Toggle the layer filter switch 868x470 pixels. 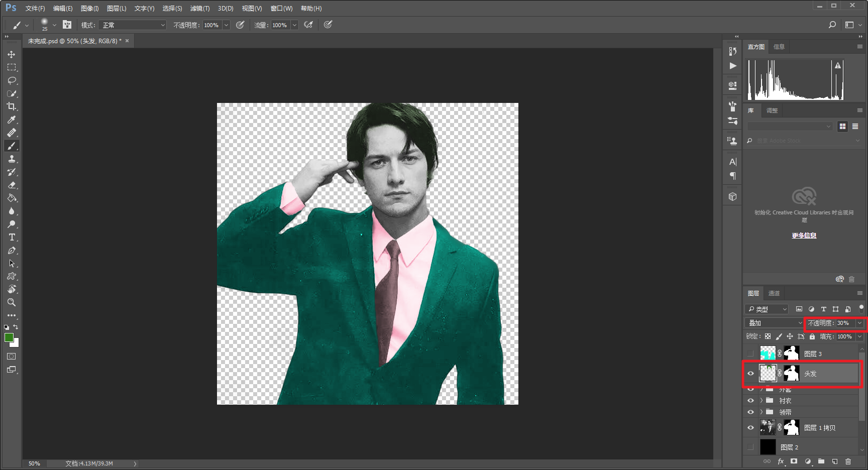[861, 308]
